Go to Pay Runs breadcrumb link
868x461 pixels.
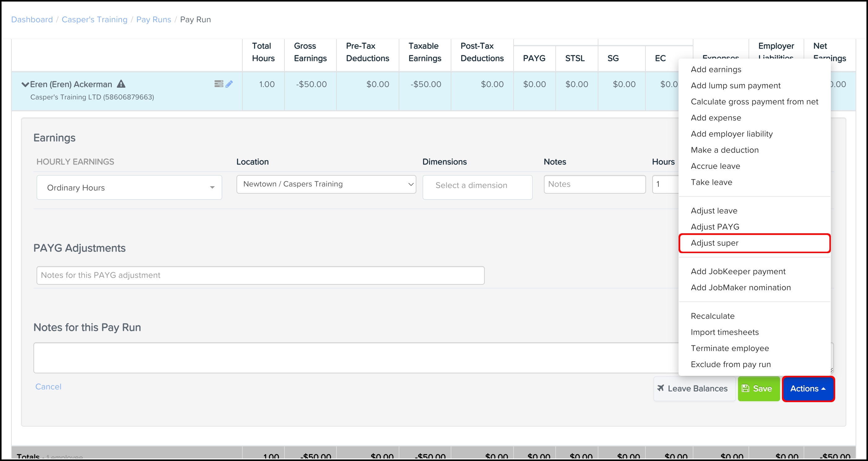[153, 20]
